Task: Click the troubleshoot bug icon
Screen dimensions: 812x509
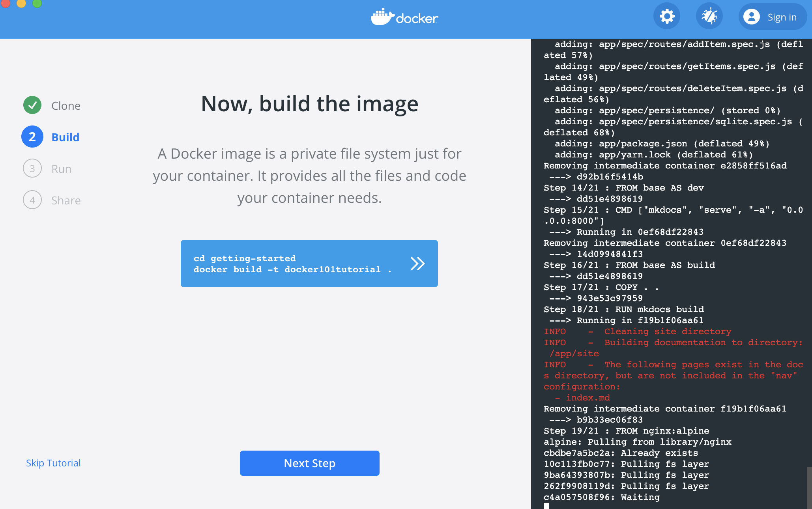Action: (x=709, y=17)
